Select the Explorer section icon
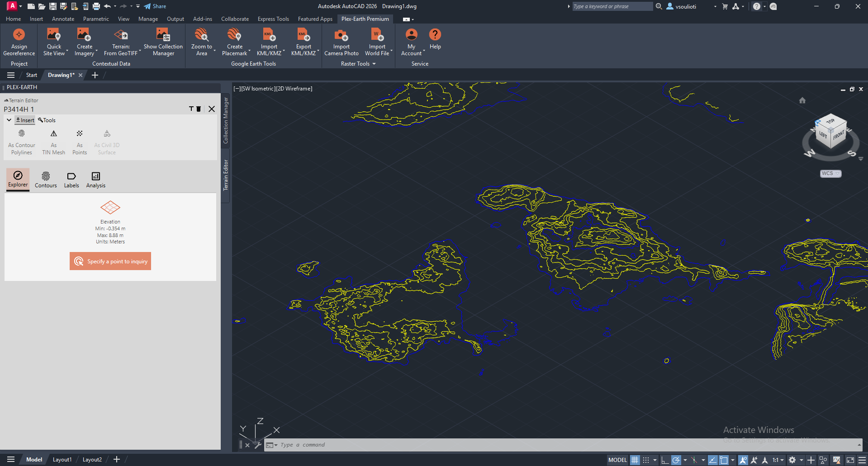This screenshot has height=466, width=868. (x=18, y=176)
